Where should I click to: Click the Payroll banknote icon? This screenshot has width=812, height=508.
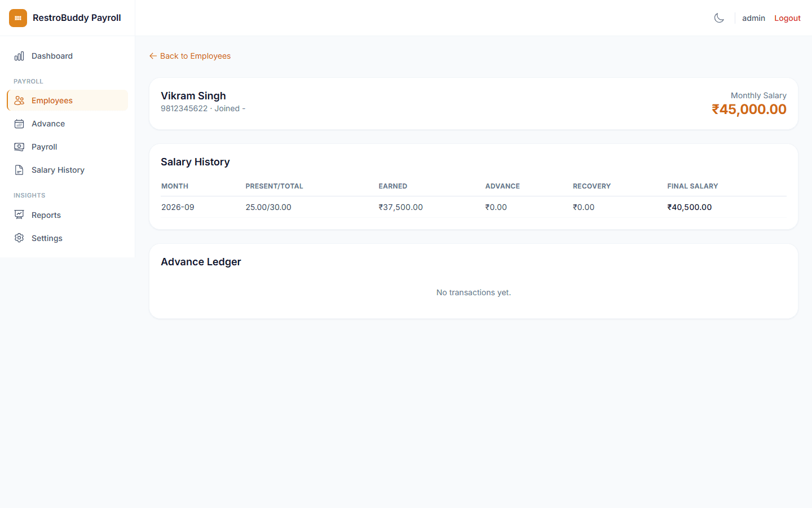coord(19,147)
